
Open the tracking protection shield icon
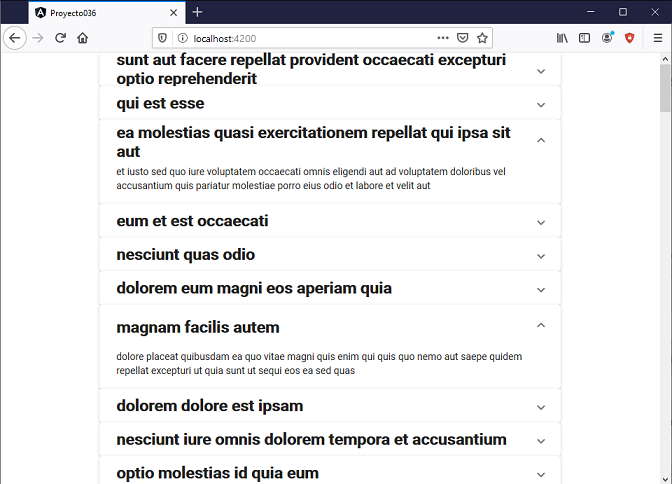pyautogui.click(x=162, y=38)
